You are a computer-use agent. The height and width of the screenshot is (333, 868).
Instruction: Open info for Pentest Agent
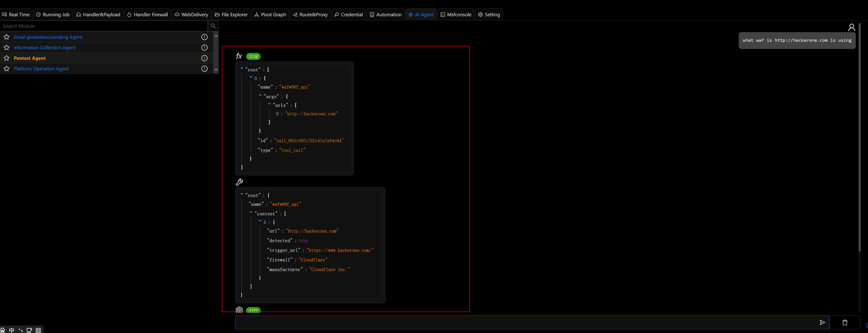pos(204,58)
